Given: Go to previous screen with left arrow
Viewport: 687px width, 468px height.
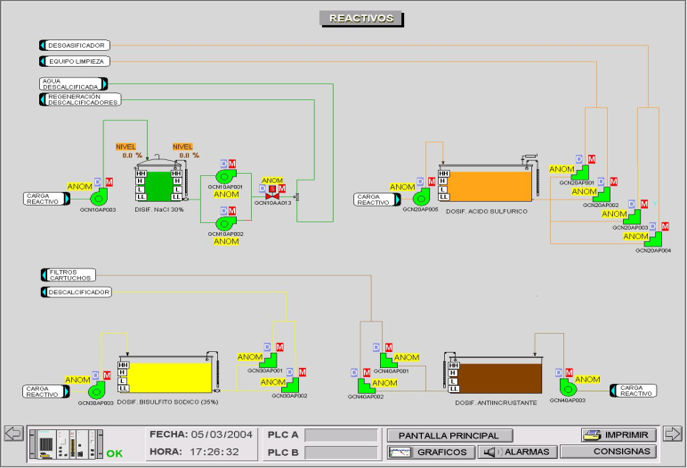Looking at the screenshot, I should click(x=14, y=434).
